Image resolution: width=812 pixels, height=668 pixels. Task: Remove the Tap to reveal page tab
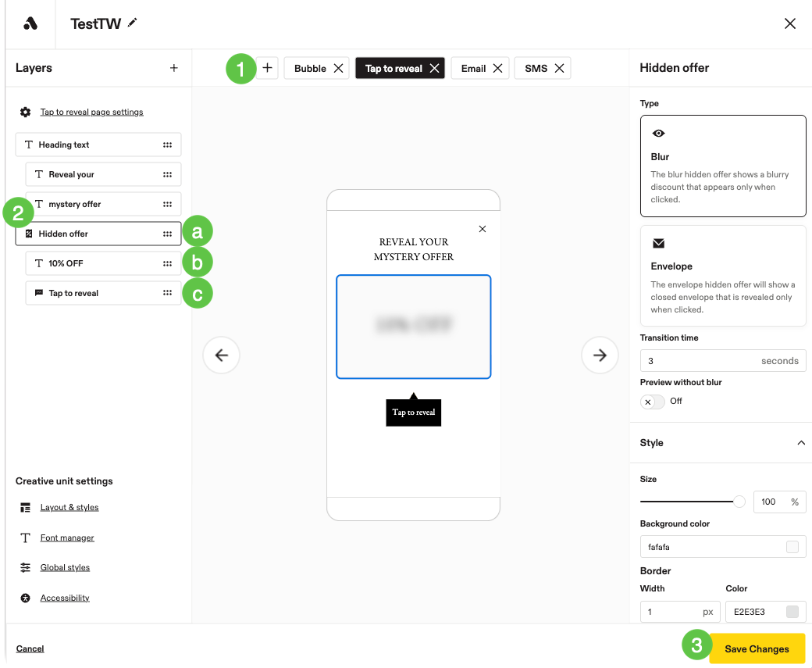(434, 69)
